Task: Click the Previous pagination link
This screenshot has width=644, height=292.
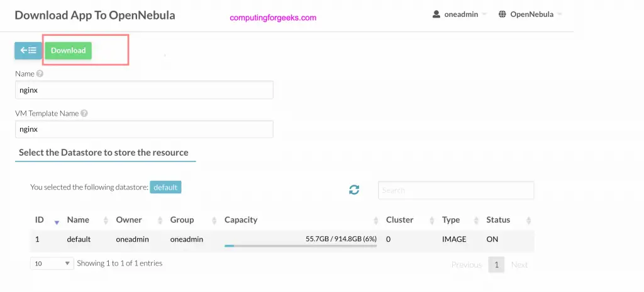Action: [x=466, y=264]
